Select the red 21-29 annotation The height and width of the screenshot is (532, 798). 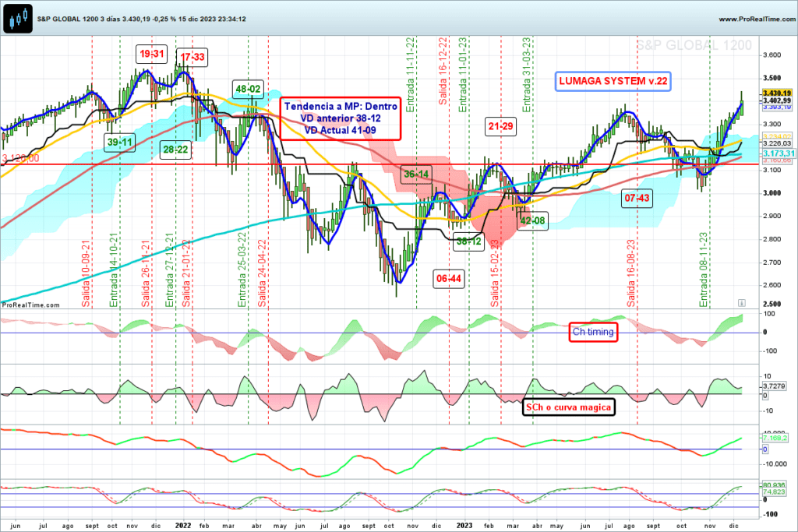(501, 127)
